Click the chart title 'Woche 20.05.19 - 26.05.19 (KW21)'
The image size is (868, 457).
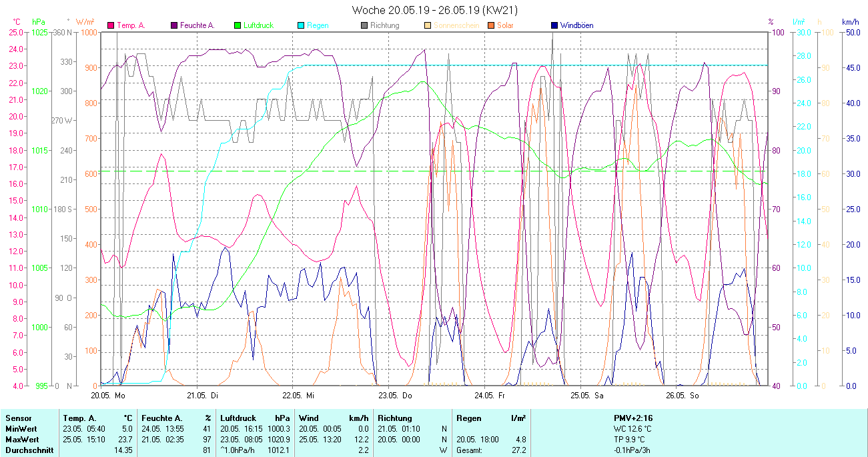tap(434, 10)
